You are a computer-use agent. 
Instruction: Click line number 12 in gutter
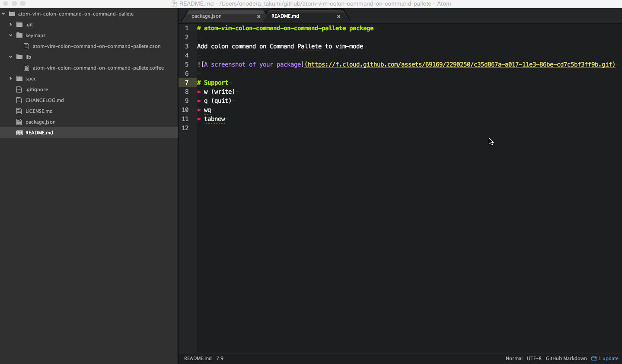[185, 128]
